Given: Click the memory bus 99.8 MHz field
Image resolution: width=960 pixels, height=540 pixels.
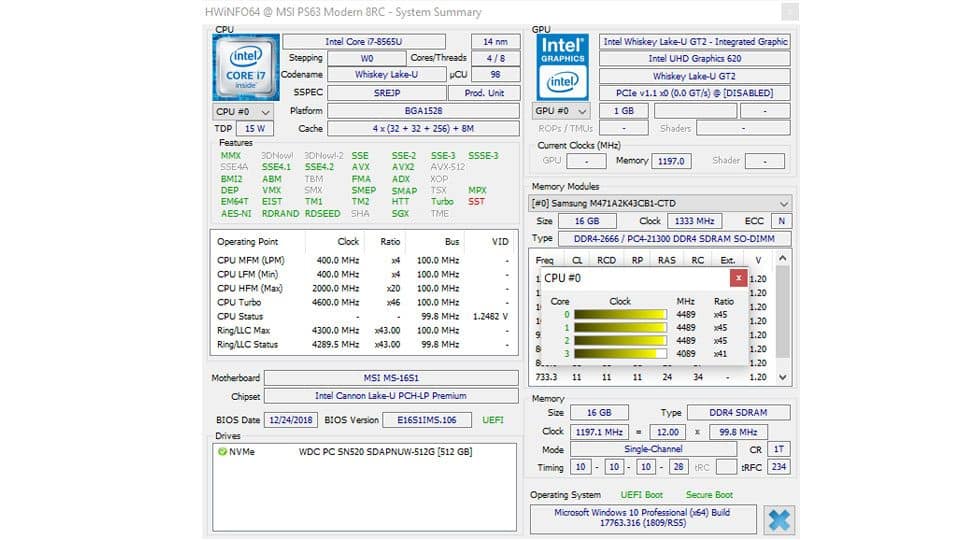Looking at the screenshot, I should coord(738,432).
